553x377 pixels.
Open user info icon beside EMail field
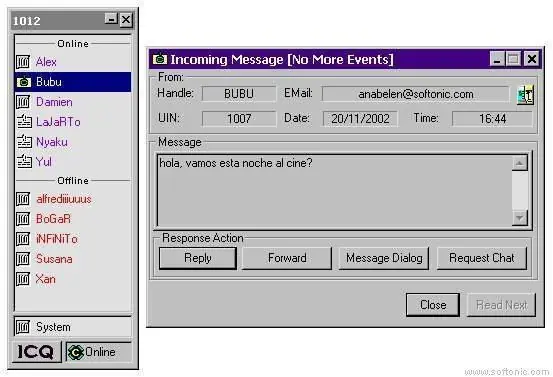525,95
